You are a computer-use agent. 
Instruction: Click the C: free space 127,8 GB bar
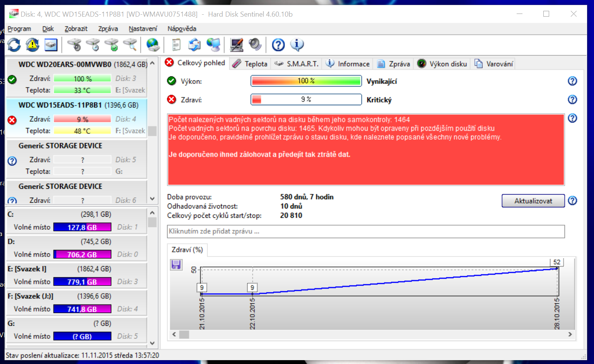click(82, 227)
